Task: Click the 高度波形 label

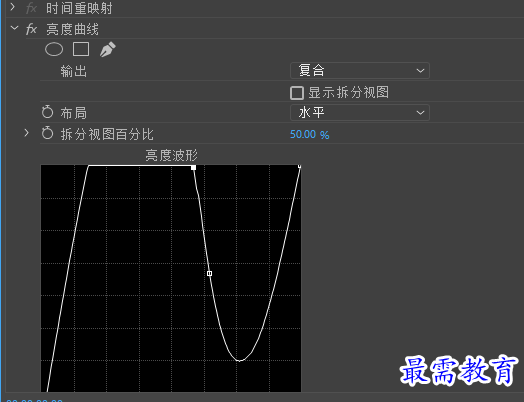Action: click(171, 155)
